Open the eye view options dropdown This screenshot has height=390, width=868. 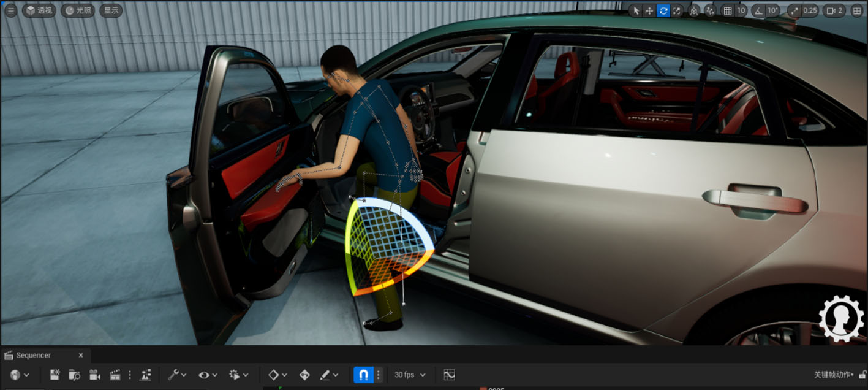[208, 375]
